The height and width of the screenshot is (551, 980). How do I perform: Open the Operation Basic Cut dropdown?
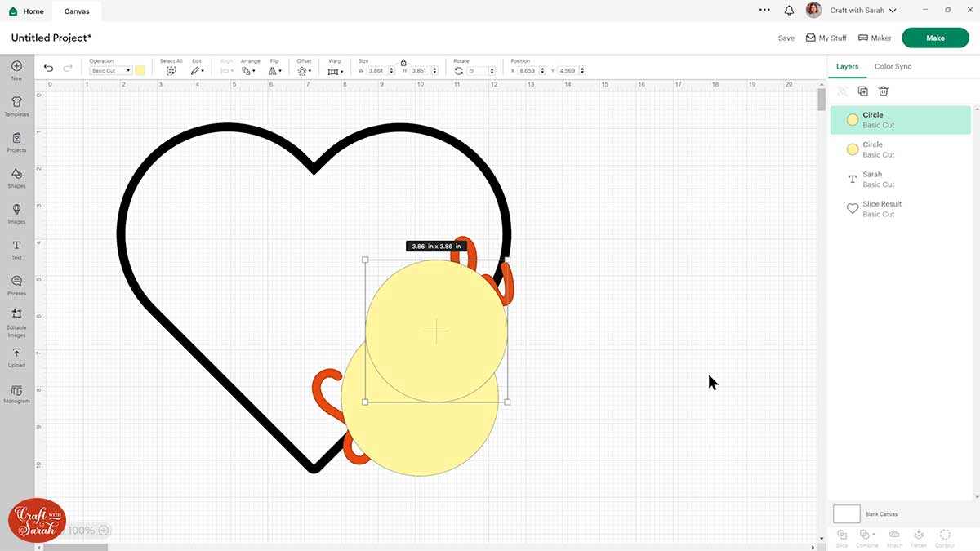coord(111,71)
